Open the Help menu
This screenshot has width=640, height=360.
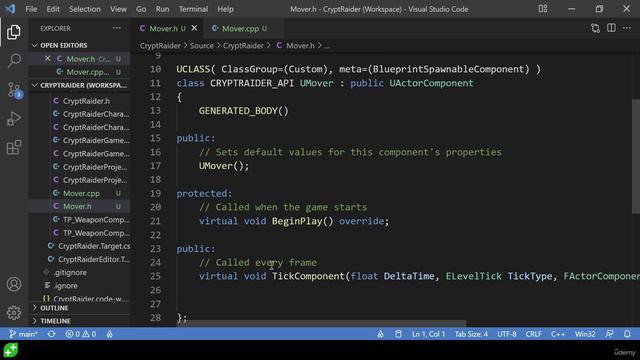point(225,9)
